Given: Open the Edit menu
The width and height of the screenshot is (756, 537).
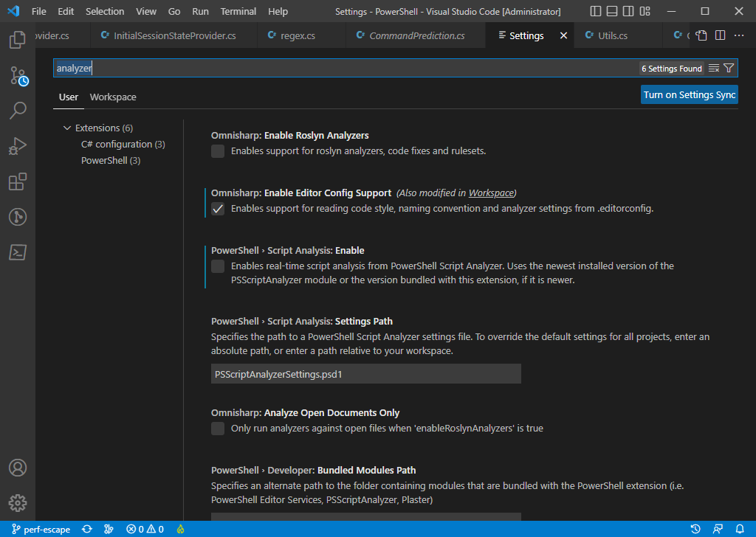Looking at the screenshot, I should pos(66,11).
